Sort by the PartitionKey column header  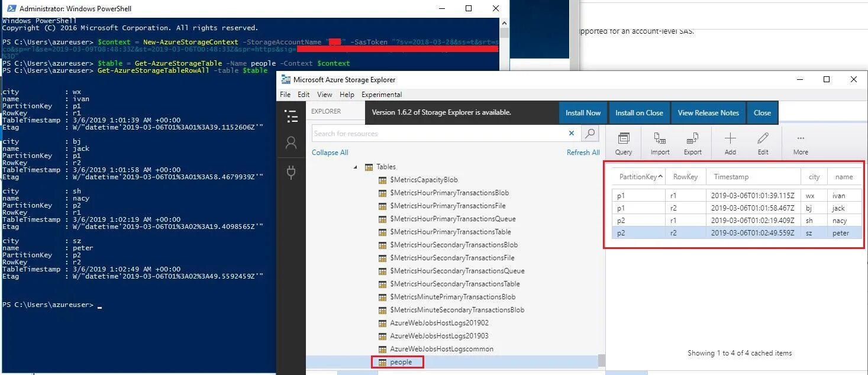click(x=638, y=177)
